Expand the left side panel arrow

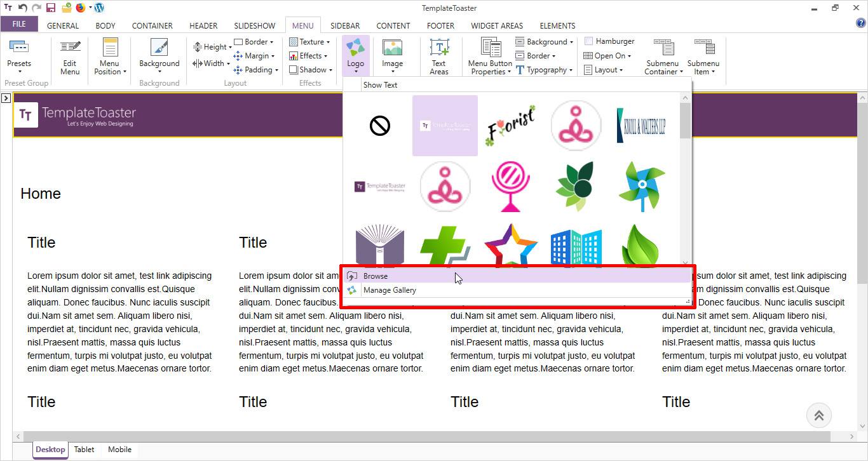(x=6, y=98)
